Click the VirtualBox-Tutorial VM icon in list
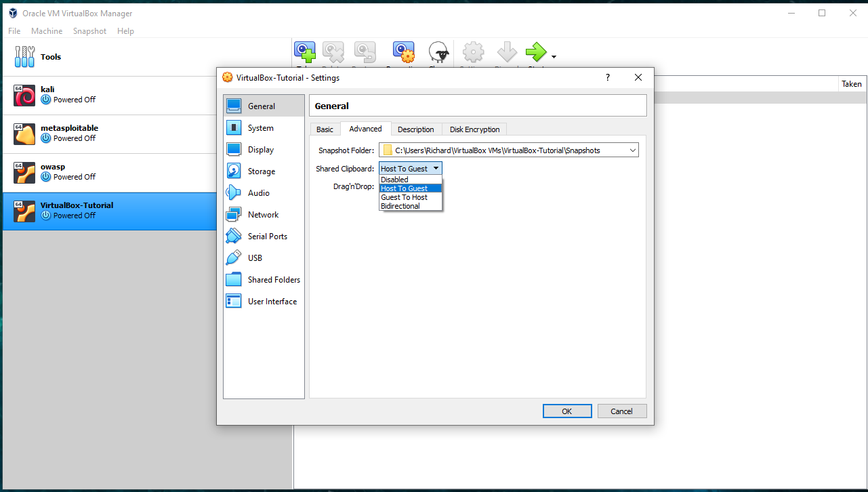The height and width of the screenshot is (492, 868). [24, 211]
